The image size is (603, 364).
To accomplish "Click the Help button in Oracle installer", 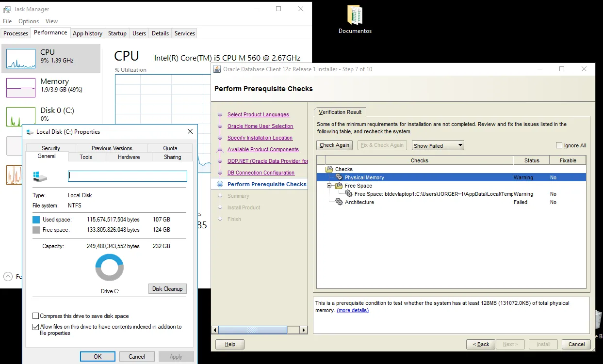I will pos(230,344).
